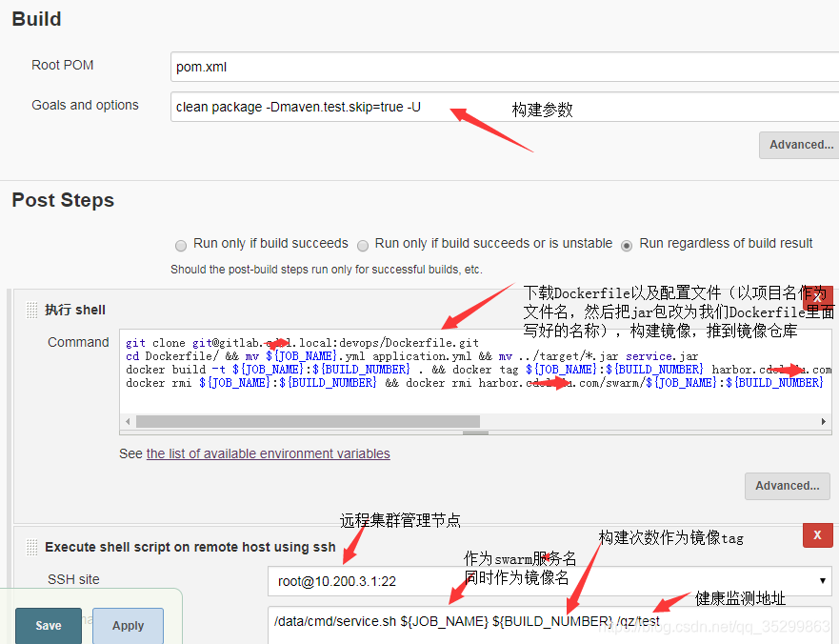Click the '执行 shell' step title
839x644 pixels.
75,310
